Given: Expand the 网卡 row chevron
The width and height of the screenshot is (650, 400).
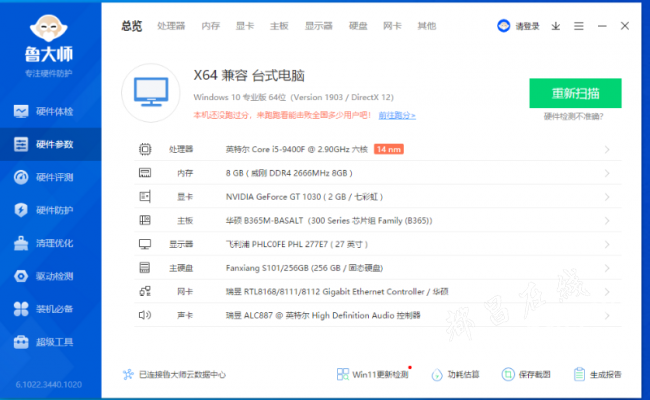Looking at the screenshot, I should coord(607,292).
